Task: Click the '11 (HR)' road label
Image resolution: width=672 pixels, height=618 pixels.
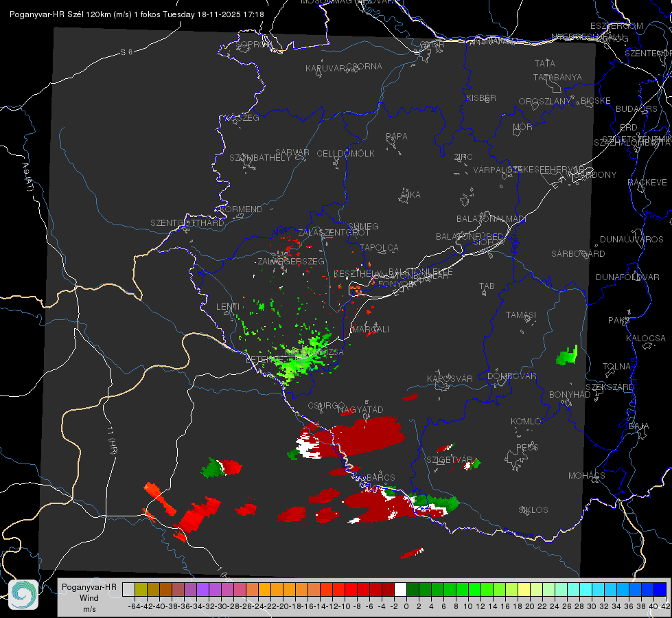Action: point(111,439)
